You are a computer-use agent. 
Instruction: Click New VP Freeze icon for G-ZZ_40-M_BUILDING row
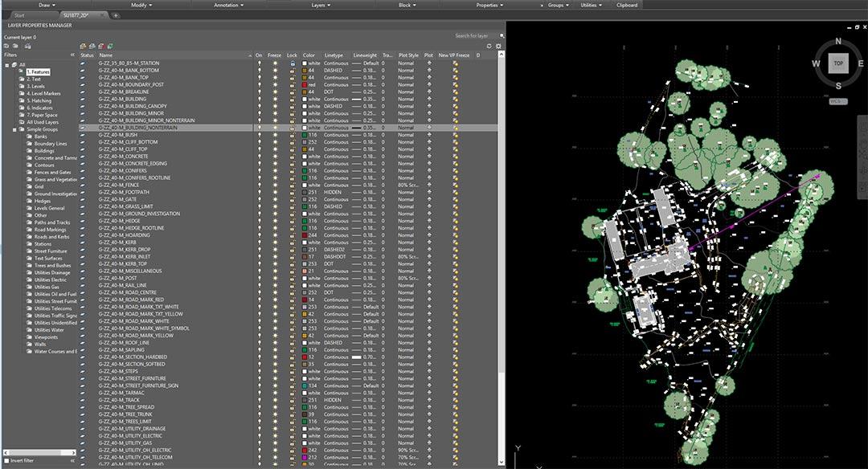pos(456,99)
